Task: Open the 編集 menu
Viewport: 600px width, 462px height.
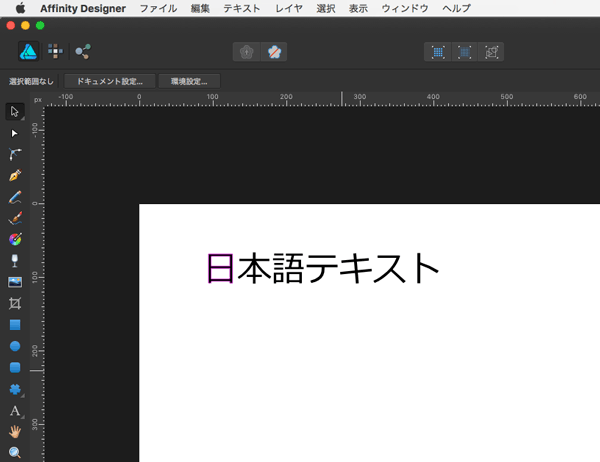Action: (200, 8)
